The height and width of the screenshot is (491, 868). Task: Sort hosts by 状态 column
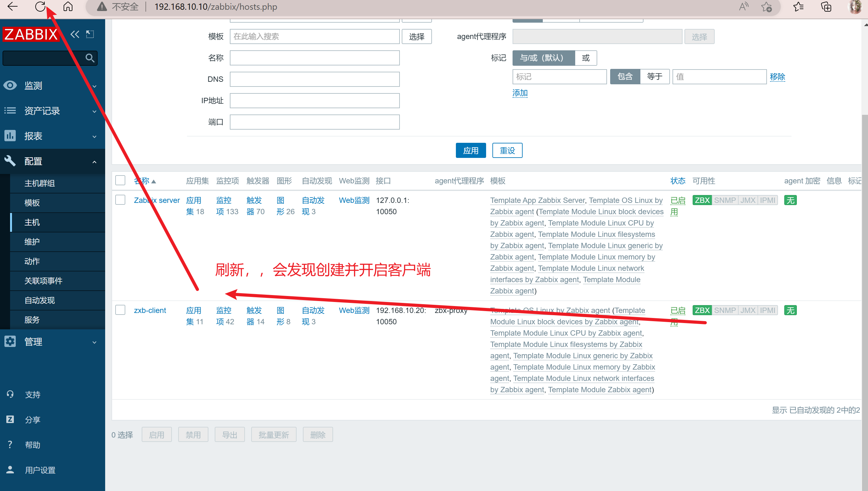point(678,181)
